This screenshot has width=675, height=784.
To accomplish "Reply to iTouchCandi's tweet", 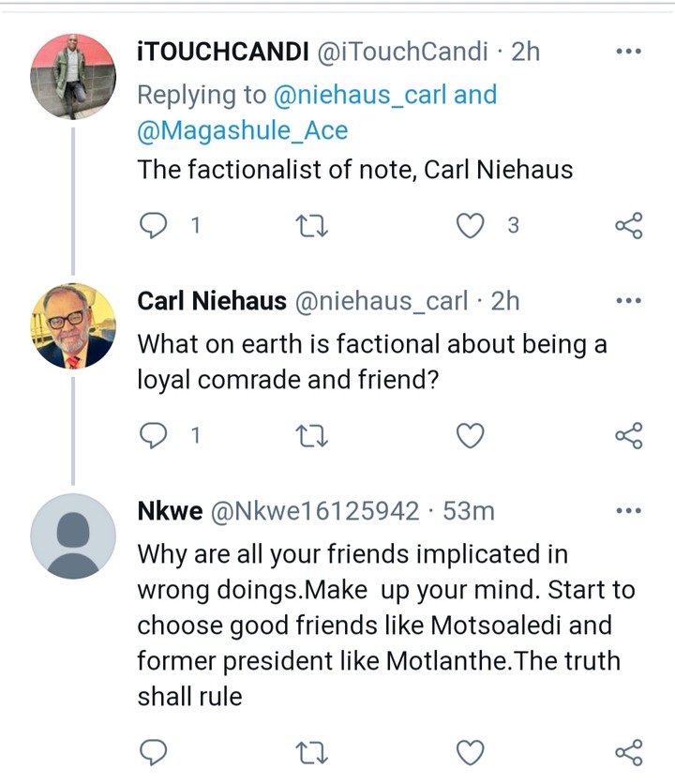I will [153, 225].
